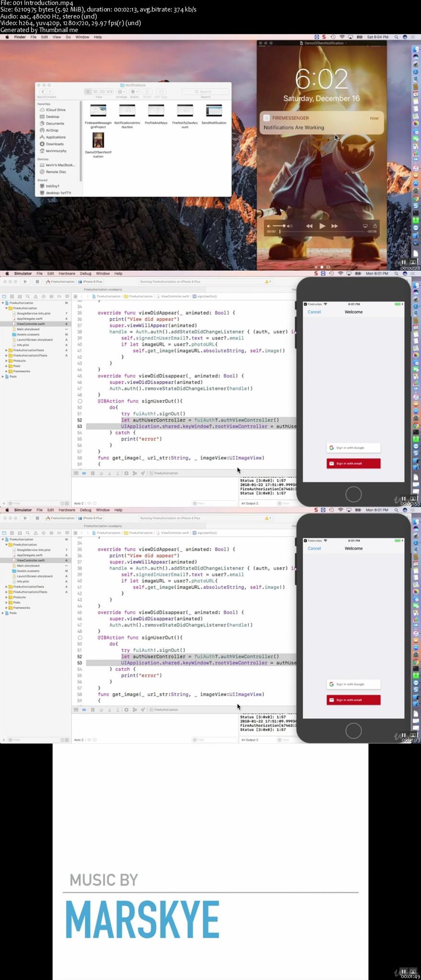Image resolution: width=421 pixels, height=980 pixels.
Task: Expand FireAuthorizationTests folder in 00:00:53 frame
Action: point(6,350)
